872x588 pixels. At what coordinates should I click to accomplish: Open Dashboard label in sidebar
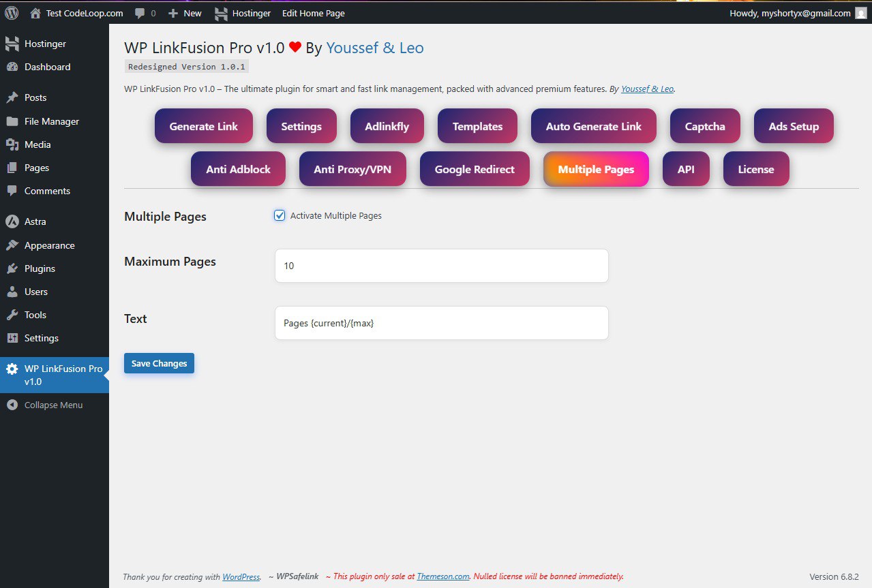point(47,67)
